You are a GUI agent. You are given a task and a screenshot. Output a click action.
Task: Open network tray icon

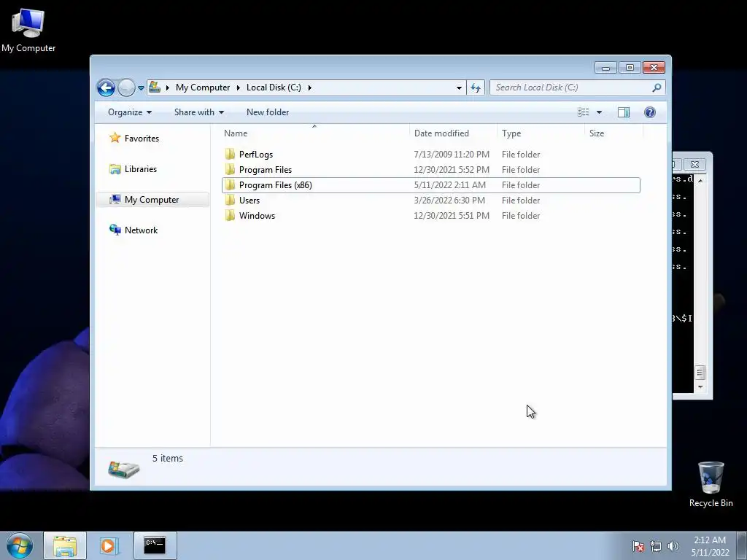click(x=656, y=546)
